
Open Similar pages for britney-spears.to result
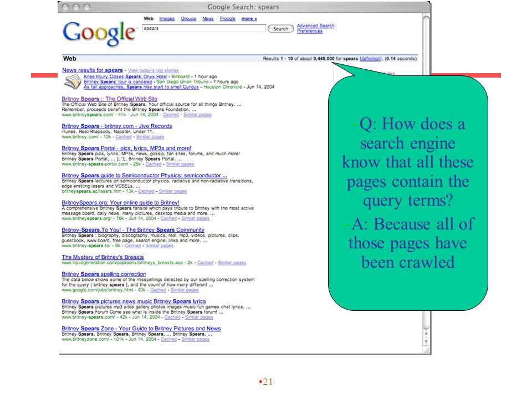click(160, 246)
